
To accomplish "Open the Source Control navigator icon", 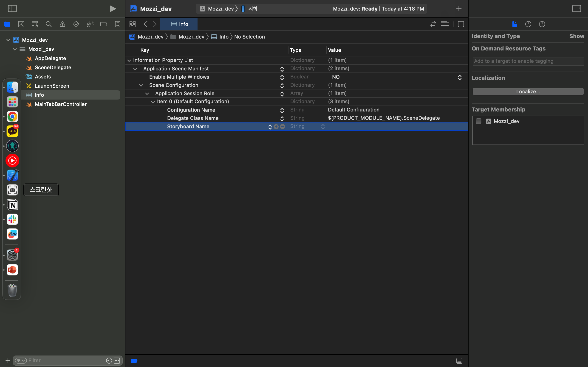I will click(x=21, y=24).
